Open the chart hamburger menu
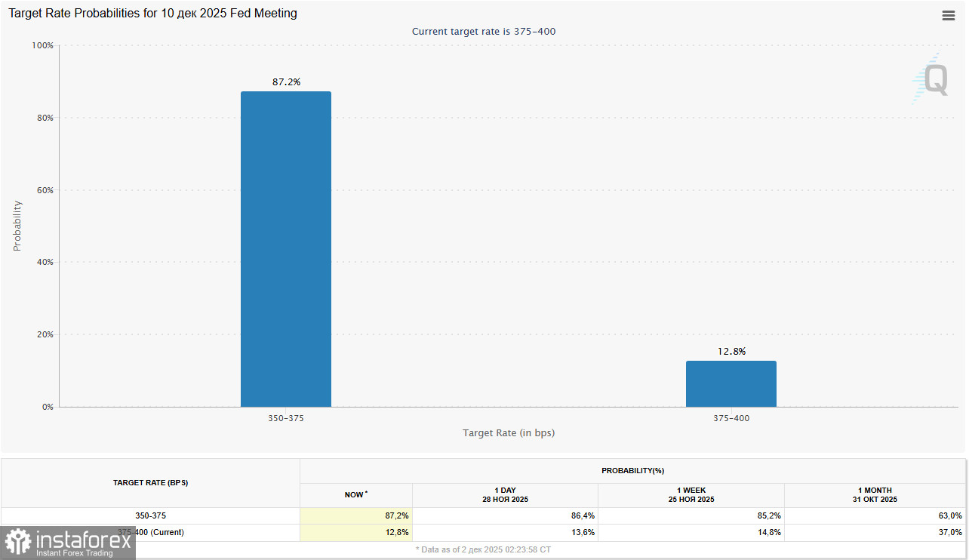The width and height of the screenshot is (969, 560). tap(948, 16)
